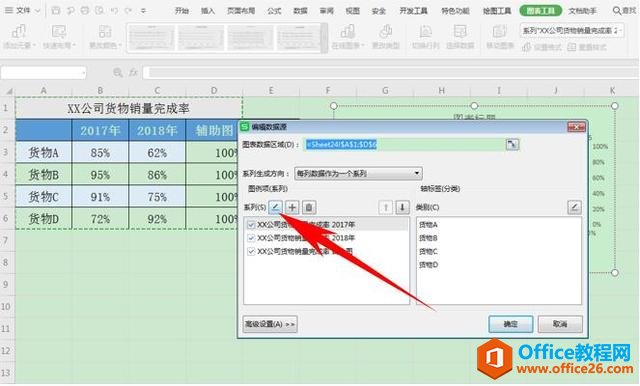Image resolution: width=640 pixels, height=386 pixels.
Task: Click the 2017年 header cell
Action: click(100, 131)
